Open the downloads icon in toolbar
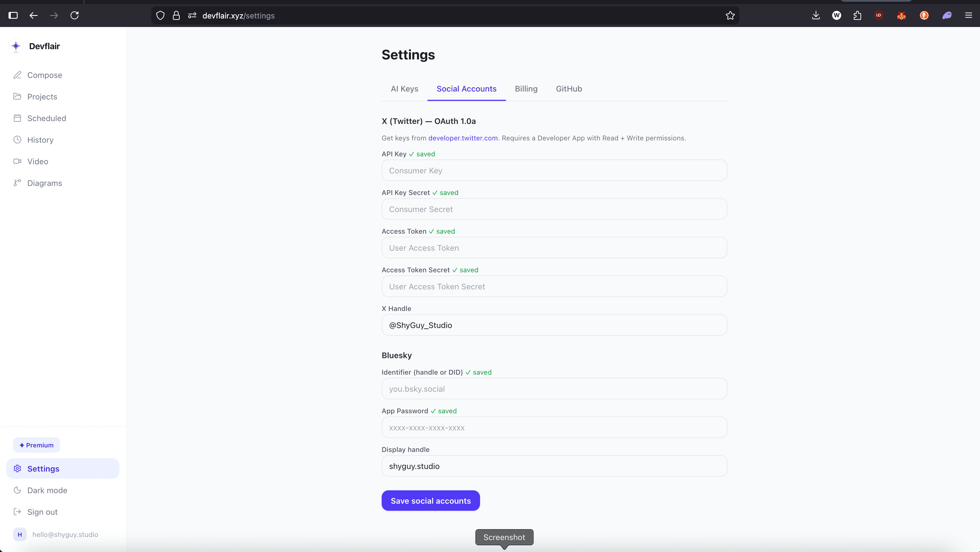Image resolution: width=980 pixels, height=552 pixels. [x=816, y=16]
